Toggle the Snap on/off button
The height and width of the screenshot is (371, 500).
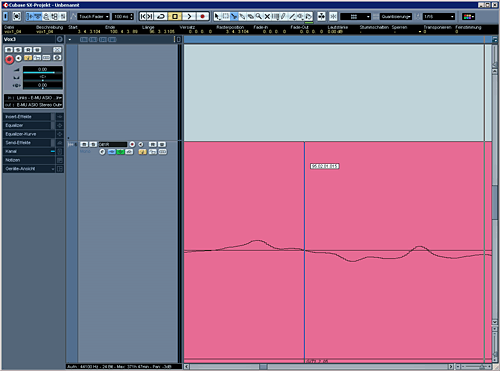pos(333,16)
